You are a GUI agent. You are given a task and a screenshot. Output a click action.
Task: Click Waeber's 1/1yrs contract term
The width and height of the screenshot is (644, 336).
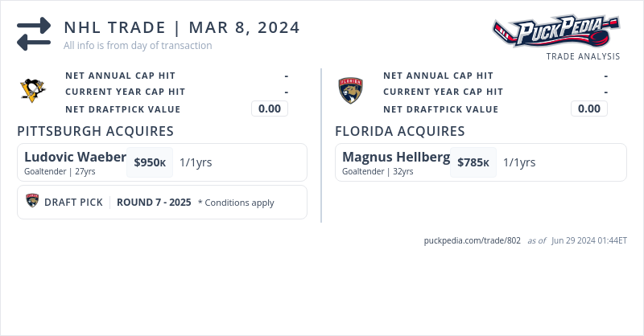pyautogui.click(x=196, y=162)
